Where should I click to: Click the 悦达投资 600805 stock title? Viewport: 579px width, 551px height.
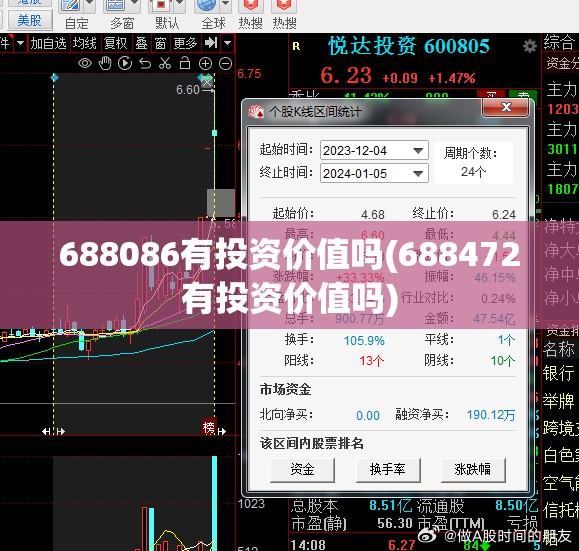(x=409, y=46)
